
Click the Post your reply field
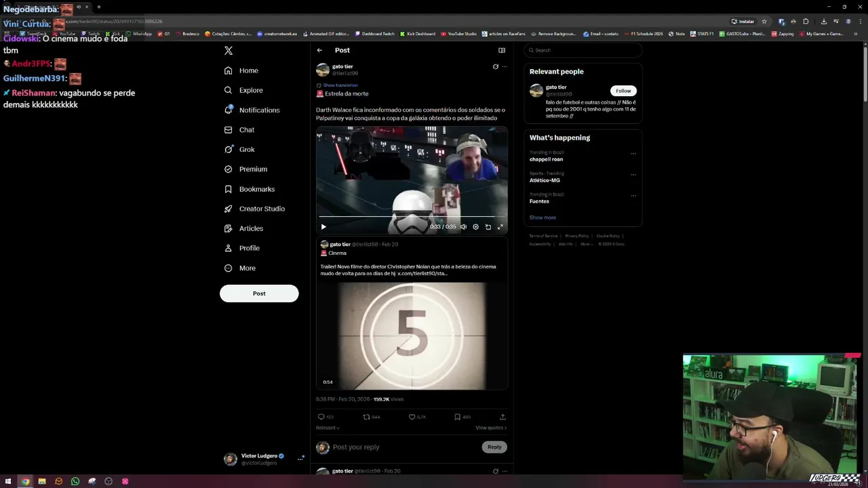coord(404,447)
